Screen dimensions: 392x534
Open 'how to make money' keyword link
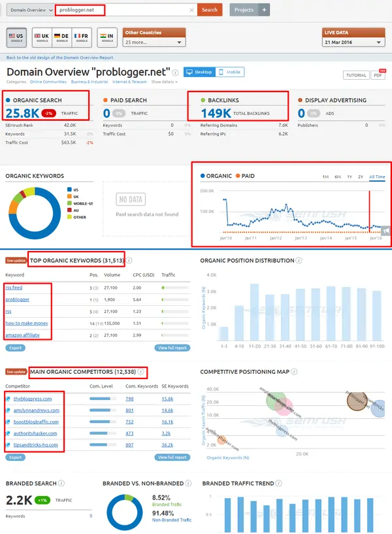point(27,323)
